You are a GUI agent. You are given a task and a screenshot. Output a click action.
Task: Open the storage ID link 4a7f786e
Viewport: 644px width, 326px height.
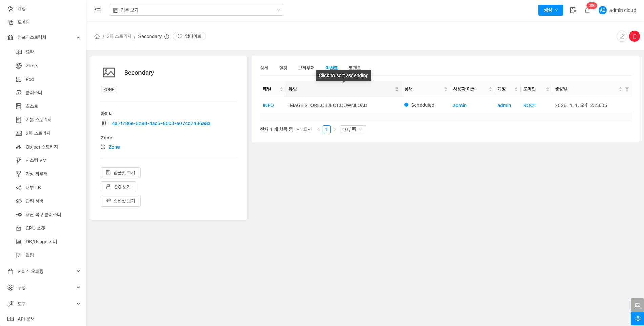click(x=161, y=123)
